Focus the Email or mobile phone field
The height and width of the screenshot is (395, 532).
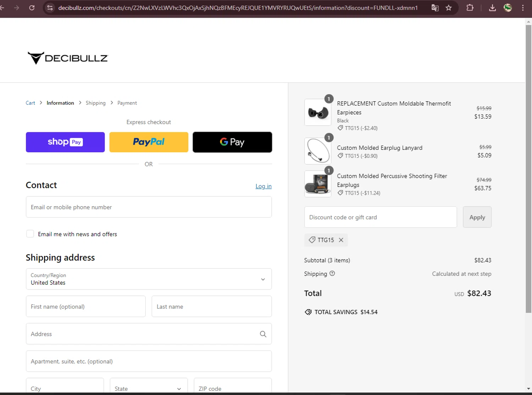click(149, 207)
